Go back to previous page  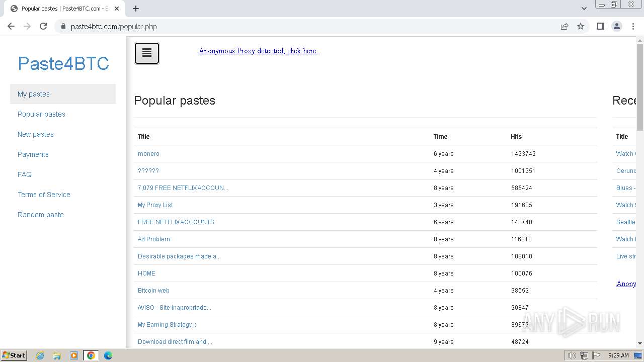(x=11, y=26)
